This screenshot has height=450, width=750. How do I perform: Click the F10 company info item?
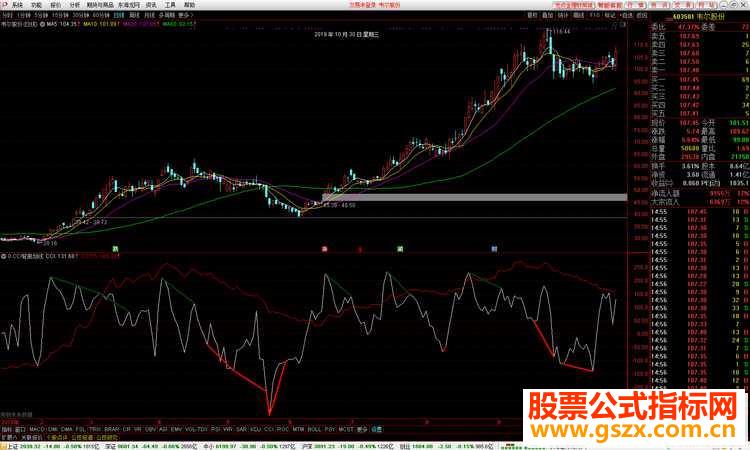[x=595, y=15]
